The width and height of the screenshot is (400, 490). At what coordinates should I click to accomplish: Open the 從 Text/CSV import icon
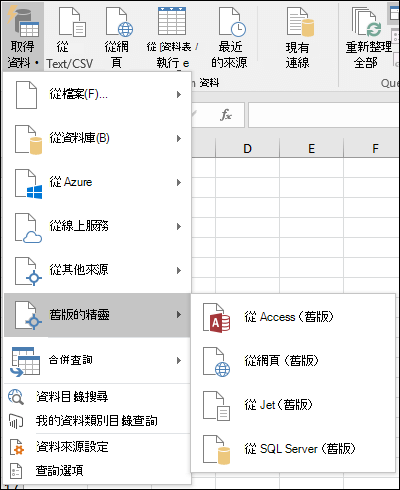[72, 22]
